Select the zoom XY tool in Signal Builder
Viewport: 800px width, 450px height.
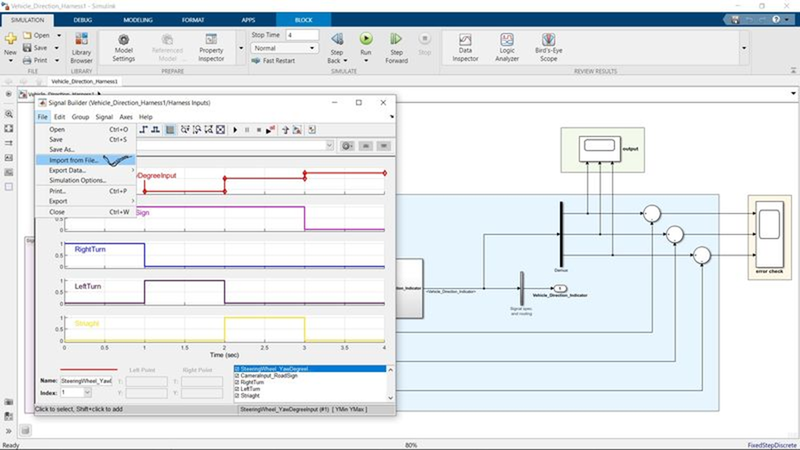208,130
